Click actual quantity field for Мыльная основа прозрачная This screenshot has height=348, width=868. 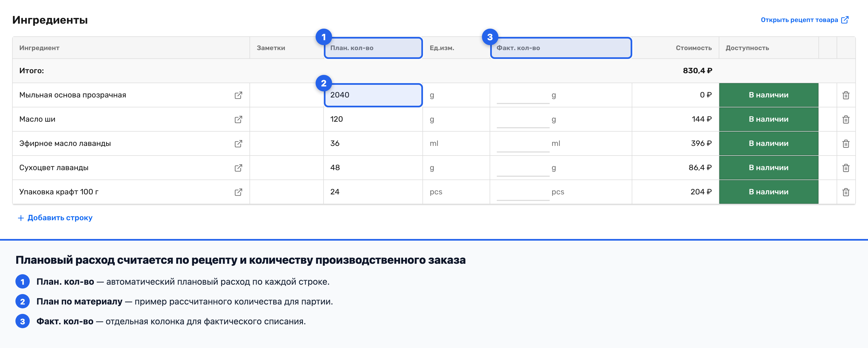point(523,95)
